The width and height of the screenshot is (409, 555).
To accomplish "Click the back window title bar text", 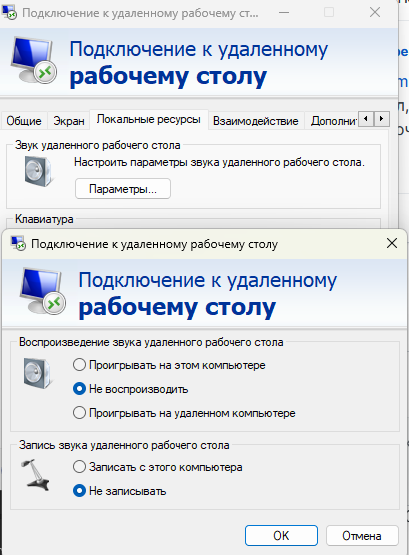I will (140, 13).
